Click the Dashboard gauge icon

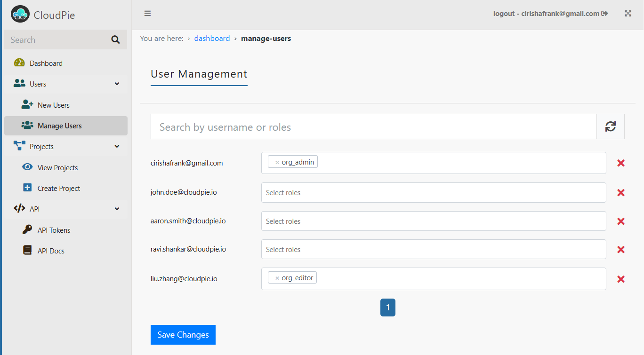pos(19,63)
